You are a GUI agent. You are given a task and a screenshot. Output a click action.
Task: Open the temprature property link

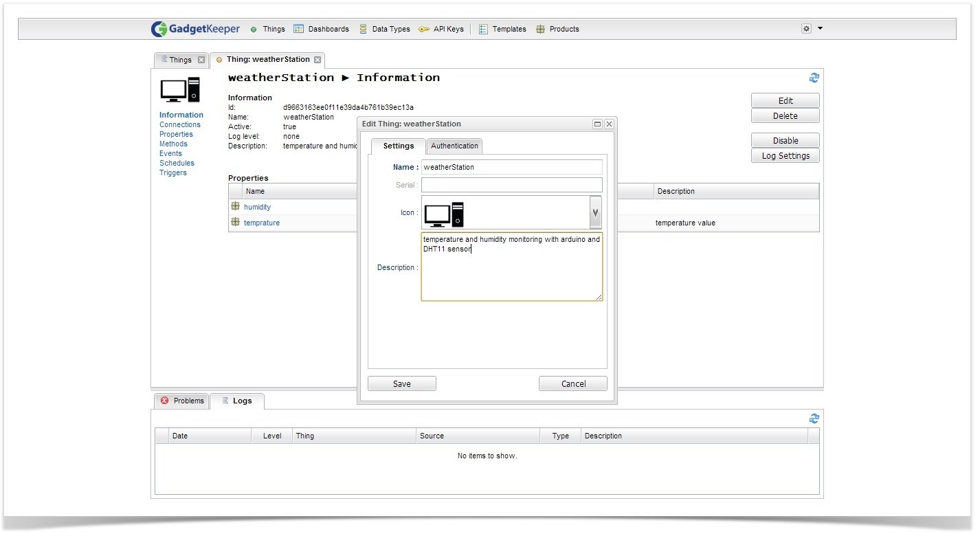(262, 223)
